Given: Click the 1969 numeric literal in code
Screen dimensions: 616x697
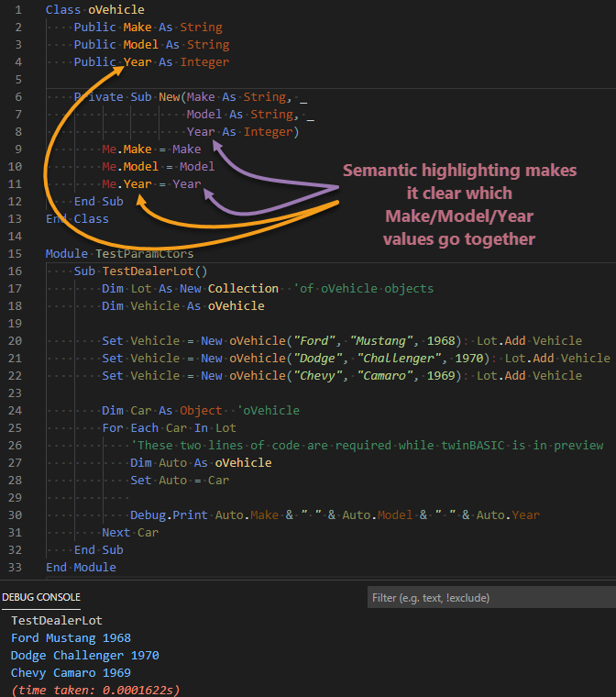Looking at the screenshot, I should (441, 376).
